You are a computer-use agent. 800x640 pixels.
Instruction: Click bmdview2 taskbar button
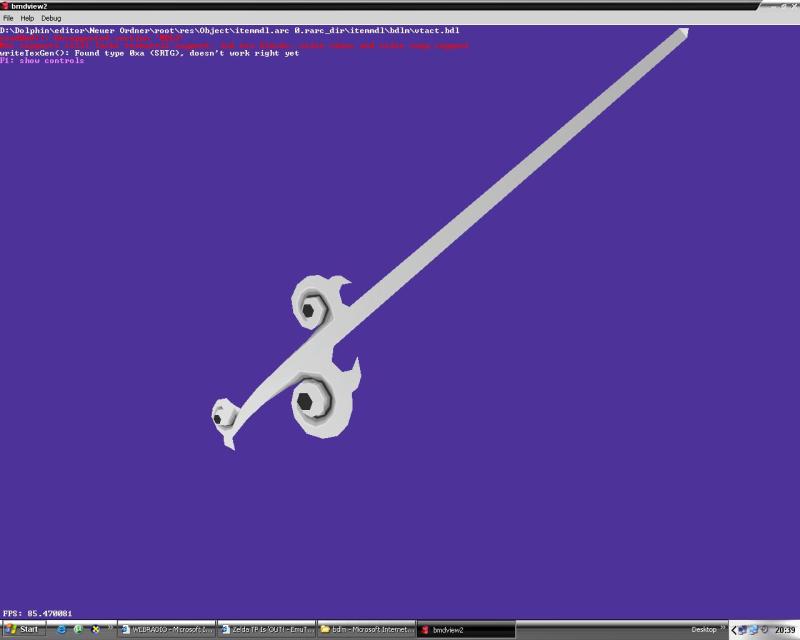(466, 630)
